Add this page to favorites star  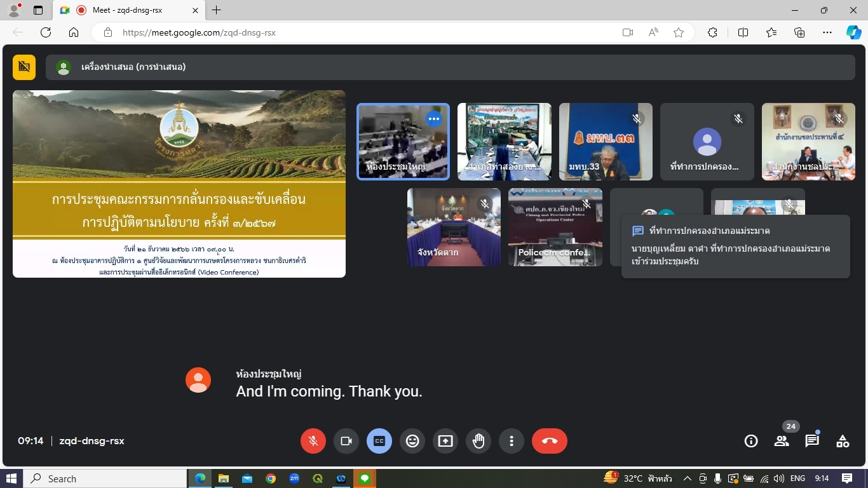pyautogui.click(x=679, y=32)
